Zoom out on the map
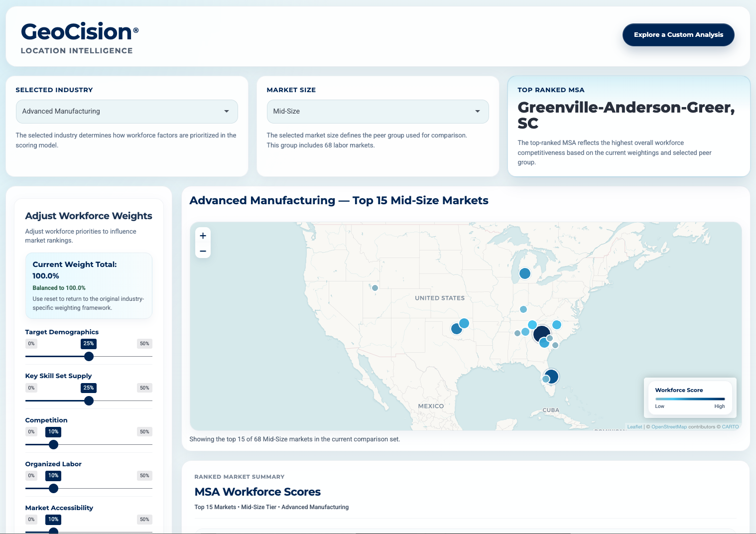The image size is (756, 534). pos(203,251)
